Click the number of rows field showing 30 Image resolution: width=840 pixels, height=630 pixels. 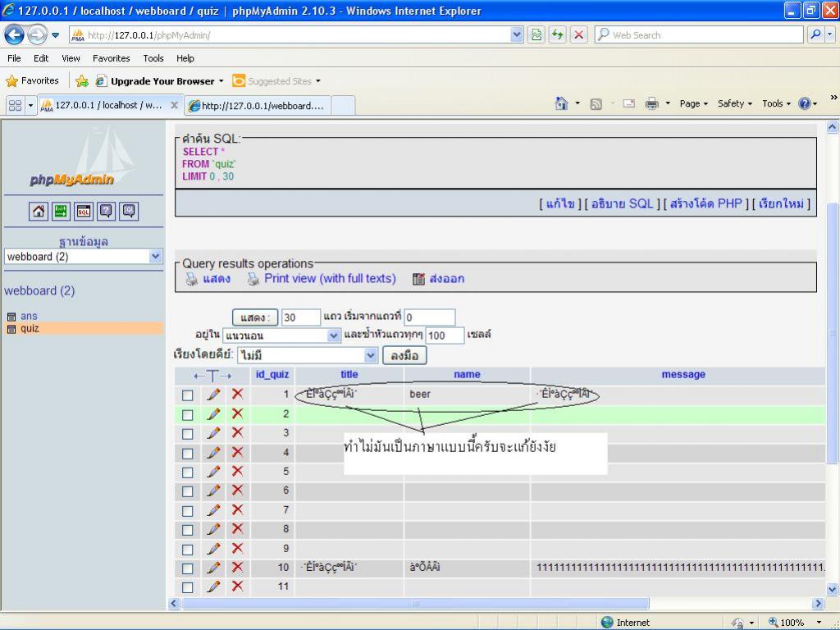300,317
